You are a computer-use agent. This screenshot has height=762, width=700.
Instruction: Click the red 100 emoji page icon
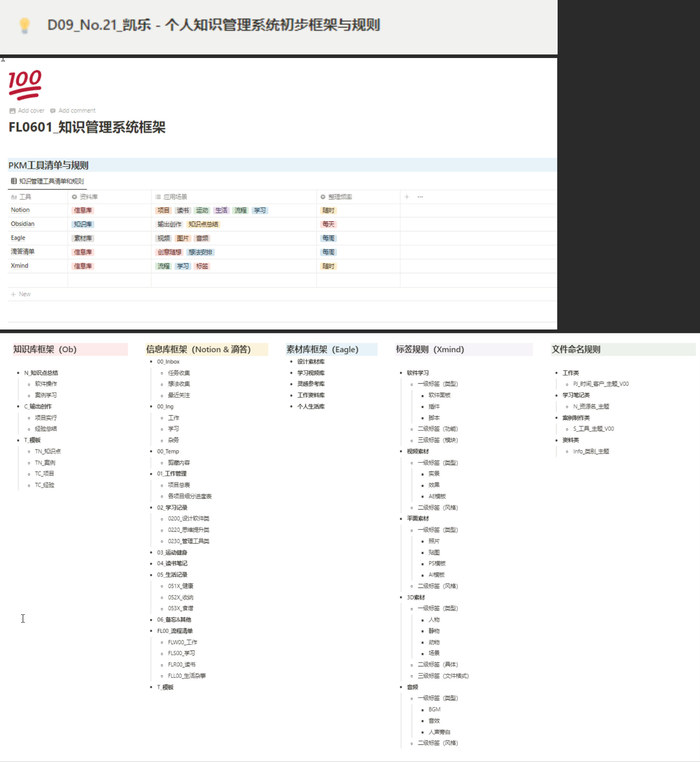tap(25, 84)
